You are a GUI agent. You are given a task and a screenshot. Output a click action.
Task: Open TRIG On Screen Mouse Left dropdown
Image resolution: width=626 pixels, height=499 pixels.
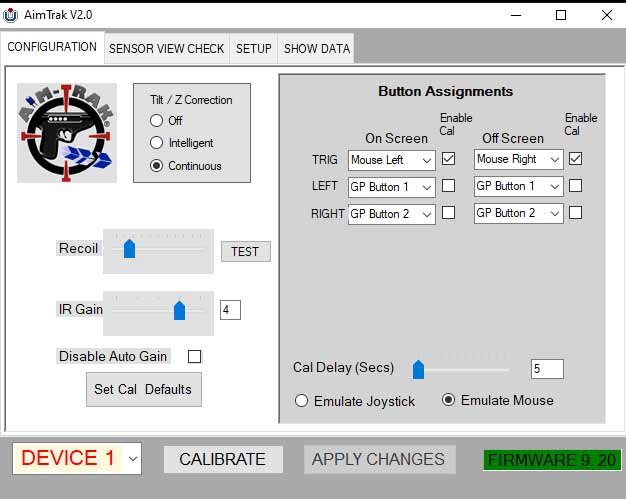[392, 160]
